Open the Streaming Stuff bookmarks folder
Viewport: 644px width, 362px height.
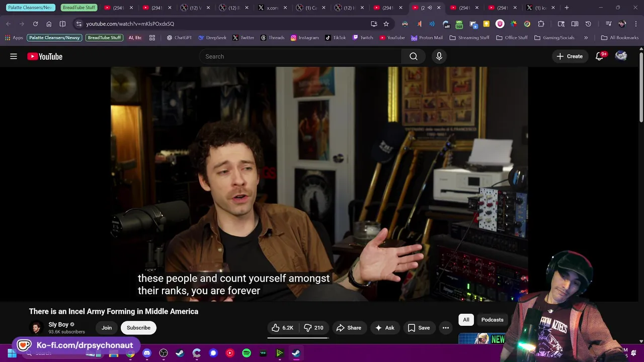click(469, 38)
